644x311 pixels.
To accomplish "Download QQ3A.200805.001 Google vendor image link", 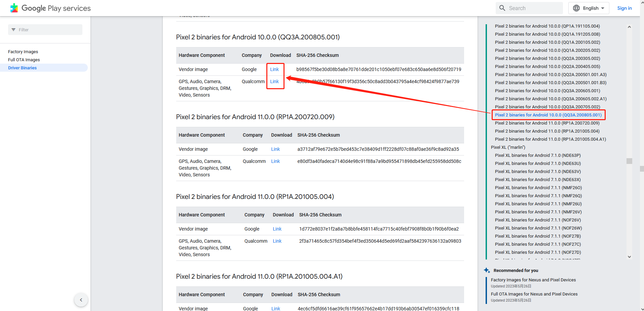I will (x=274, y=69).
